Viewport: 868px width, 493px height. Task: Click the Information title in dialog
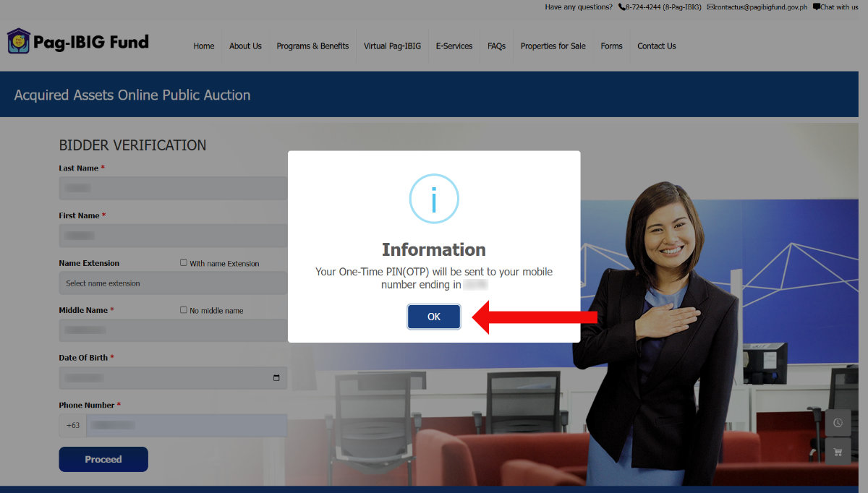tap(434, 249)
